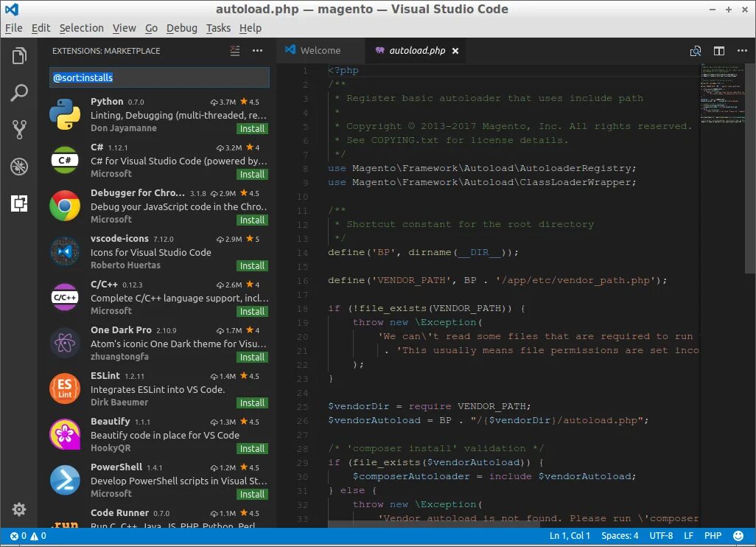Screen dimensions: 756x547
Task: Install the vscode-icons extension
Action: pyautogui.click(x=252, y=266)
